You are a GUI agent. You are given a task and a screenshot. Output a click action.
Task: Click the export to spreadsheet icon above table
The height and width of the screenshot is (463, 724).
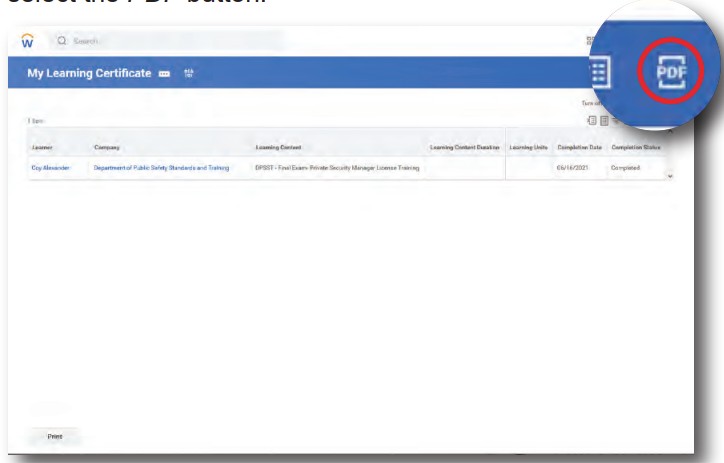coord(592,120)
